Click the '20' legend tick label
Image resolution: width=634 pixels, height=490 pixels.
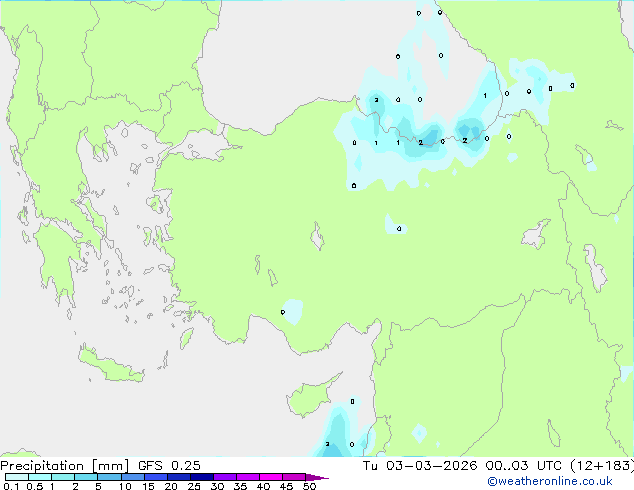click(171, 486)
